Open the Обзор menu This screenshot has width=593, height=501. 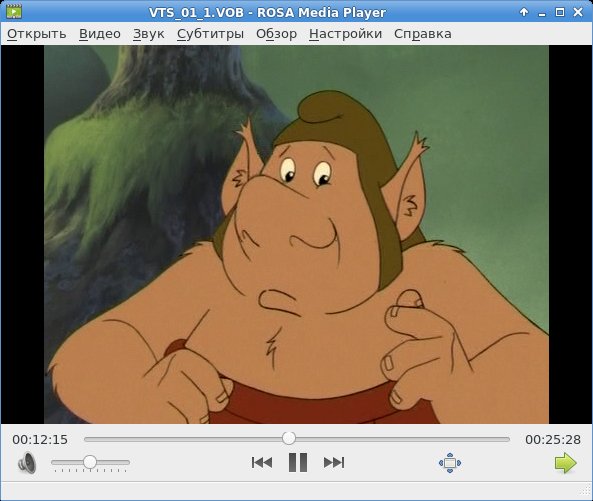coord(276,34)
